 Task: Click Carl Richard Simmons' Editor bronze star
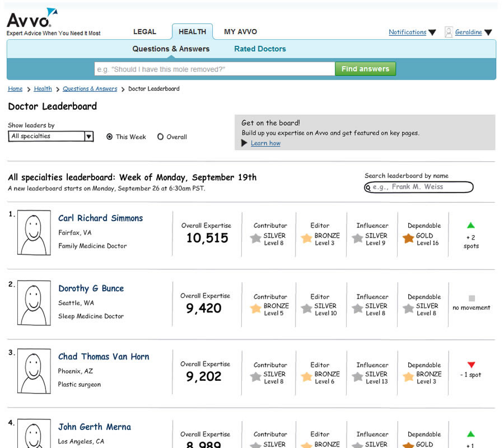coord(307,239)
